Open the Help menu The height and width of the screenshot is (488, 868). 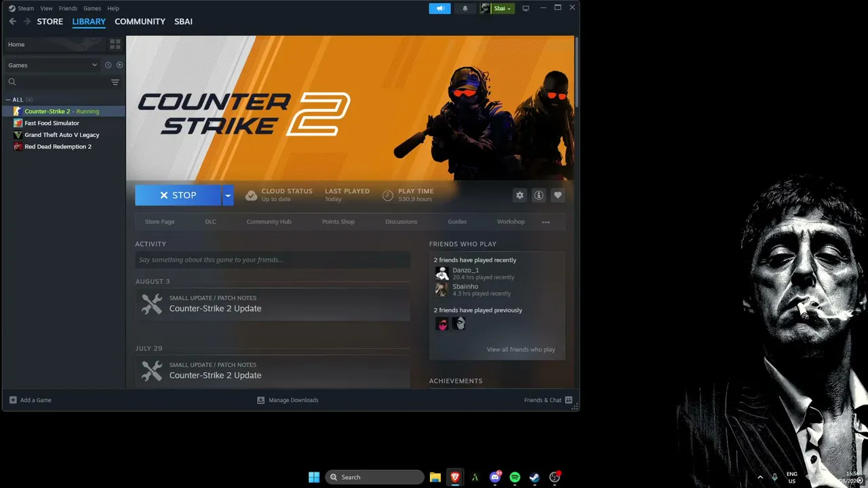pos(113,8)
